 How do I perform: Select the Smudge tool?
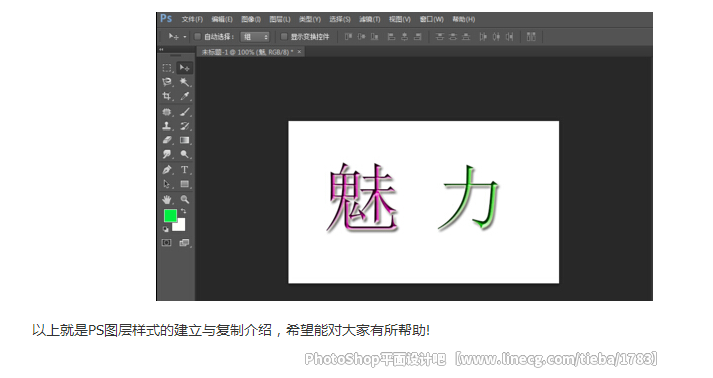tap(167, 154)
